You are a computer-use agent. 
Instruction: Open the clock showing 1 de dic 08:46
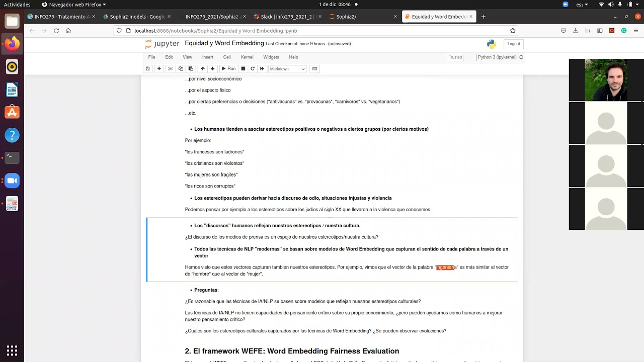[335, 5]
